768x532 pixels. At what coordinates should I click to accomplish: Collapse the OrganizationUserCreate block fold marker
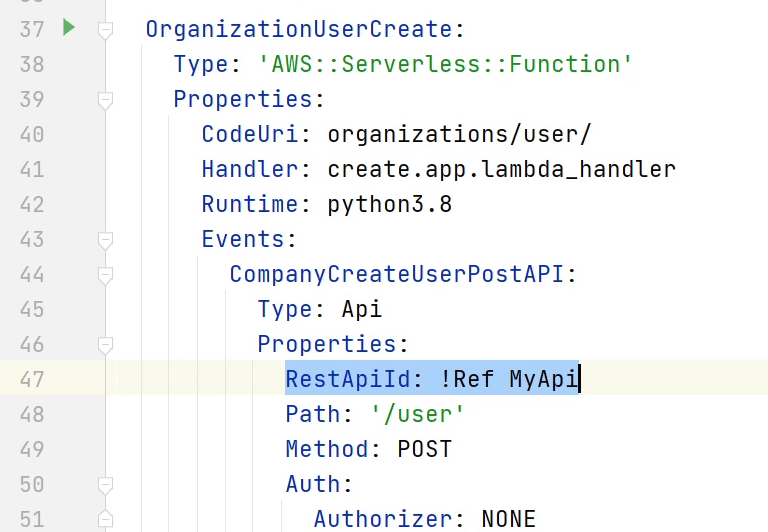point(105,30)
